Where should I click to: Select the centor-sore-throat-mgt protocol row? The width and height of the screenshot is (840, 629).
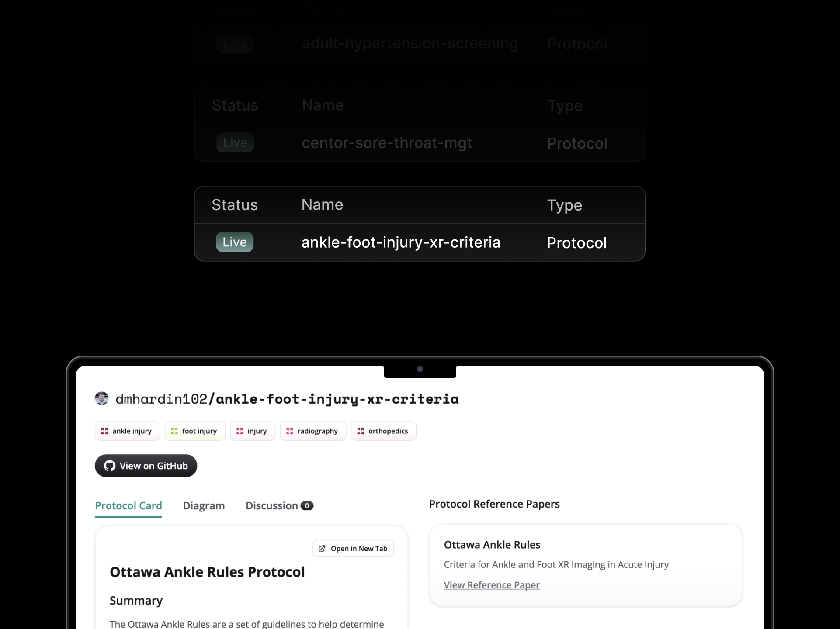(387, 143)
